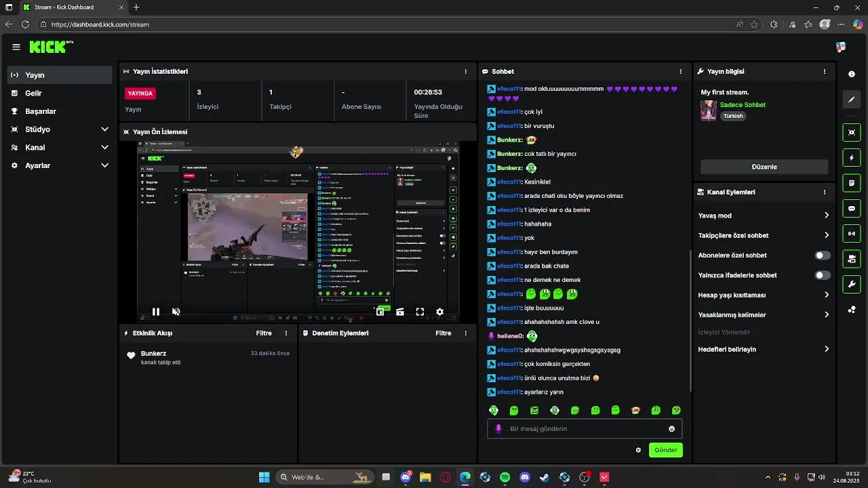The width and height of the screenshot is (868, 488).
Task: Open Yavaş mod options arrow
Action: (x=827, y=216)
